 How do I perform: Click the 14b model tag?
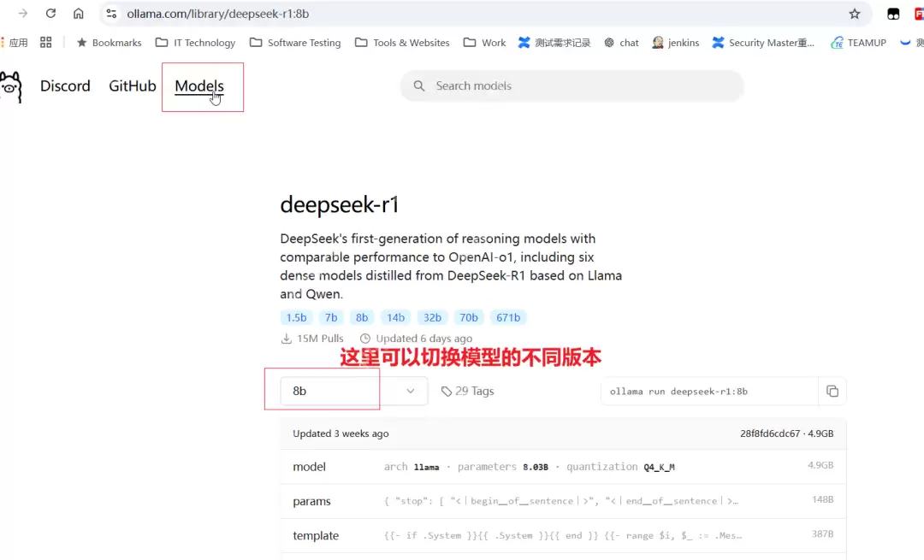395,316
